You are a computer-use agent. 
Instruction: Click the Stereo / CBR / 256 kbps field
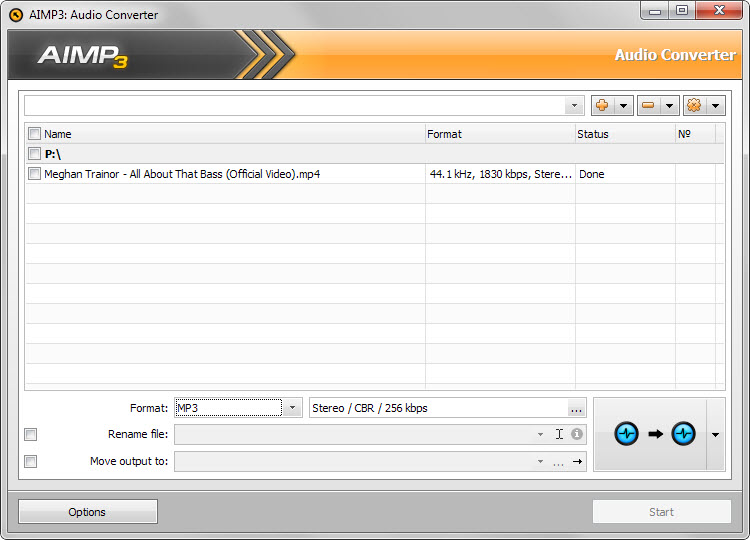pos(438,408)
